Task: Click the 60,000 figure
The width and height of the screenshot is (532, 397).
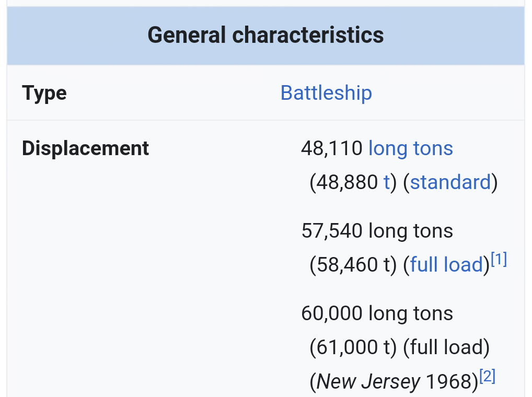Action: click(332, 313)
